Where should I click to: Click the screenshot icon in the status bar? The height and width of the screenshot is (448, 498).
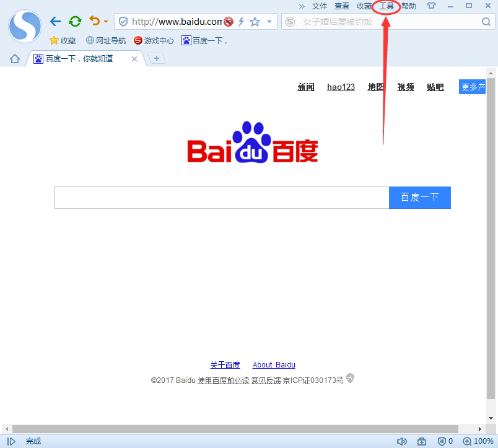click(x=422, y=441)
